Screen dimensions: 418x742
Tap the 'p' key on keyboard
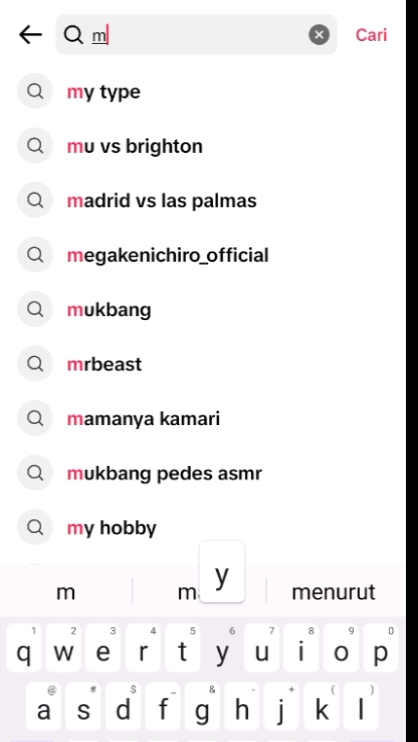[x=381, y=648]
